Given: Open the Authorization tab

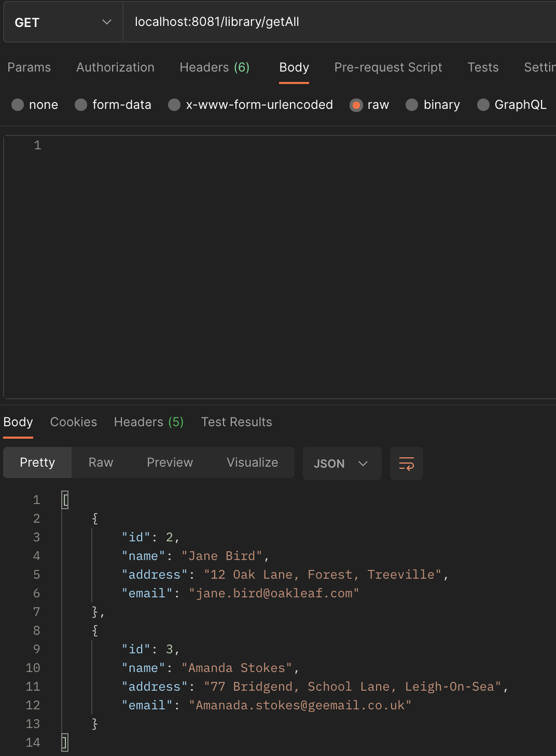Looking at the screenshot, I should (115, 67).
